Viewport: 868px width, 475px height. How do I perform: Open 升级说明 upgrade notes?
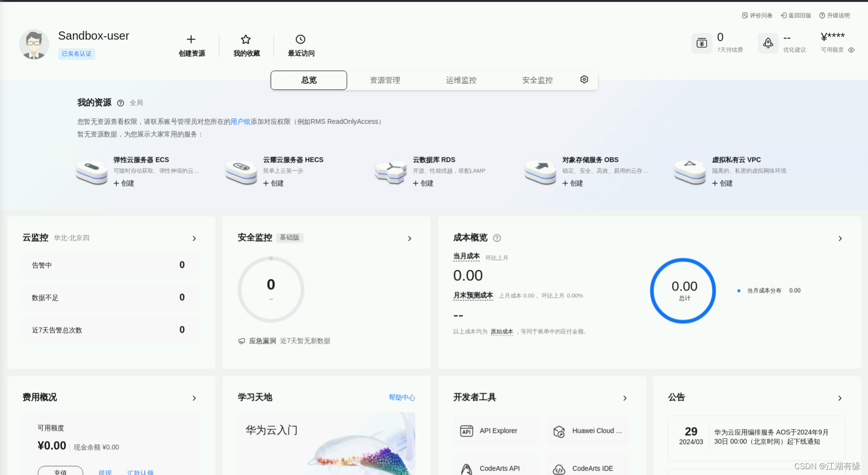(835, 15)
